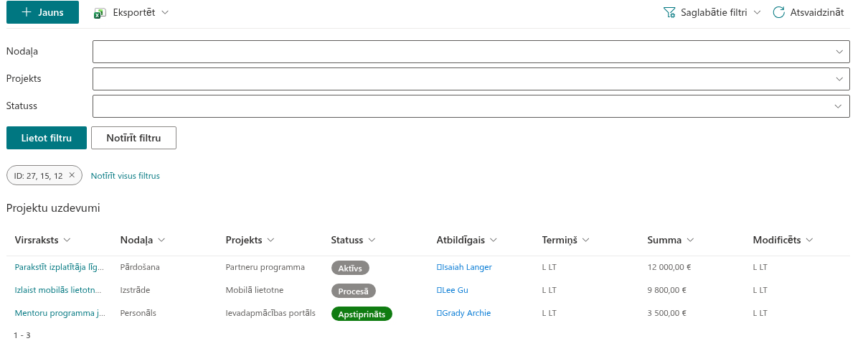Click the Partneru programma project cell
Screen dimensions: 868x341
265,267
